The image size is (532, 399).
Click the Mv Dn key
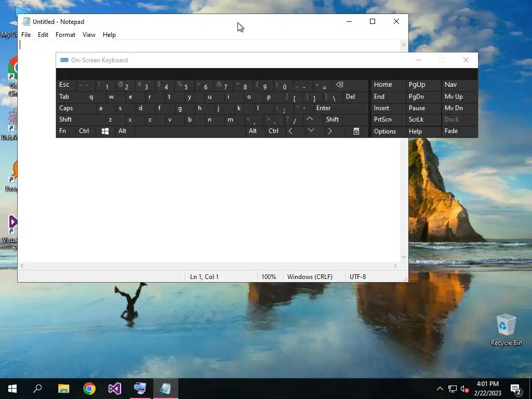pyautogui.click(x=459, y=108)
